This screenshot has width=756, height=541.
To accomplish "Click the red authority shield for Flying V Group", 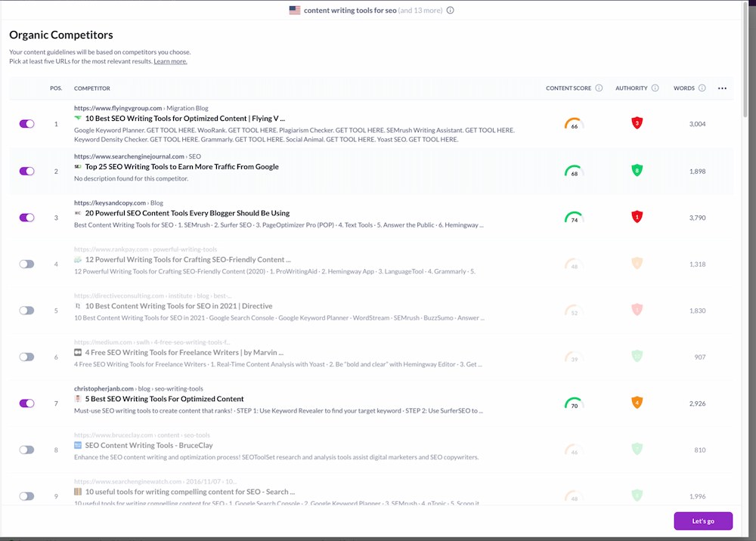I will pyautogui.click(x=637, y=123).
